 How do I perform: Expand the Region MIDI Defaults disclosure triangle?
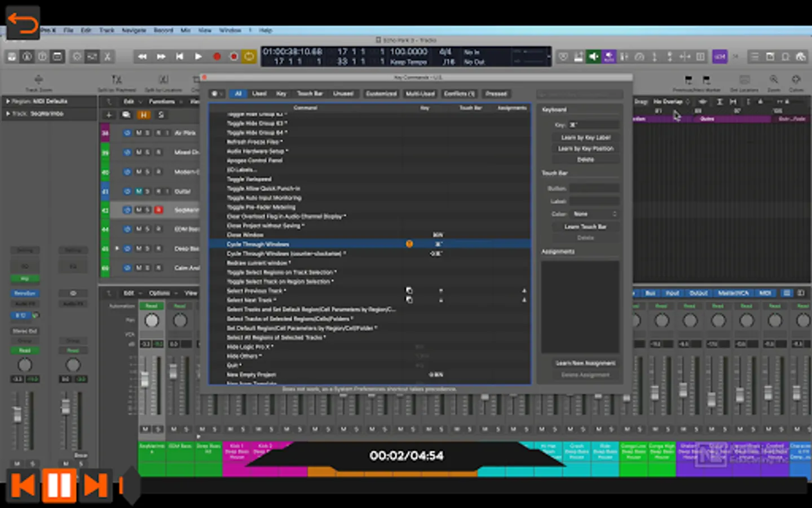(x=8, y=101)
